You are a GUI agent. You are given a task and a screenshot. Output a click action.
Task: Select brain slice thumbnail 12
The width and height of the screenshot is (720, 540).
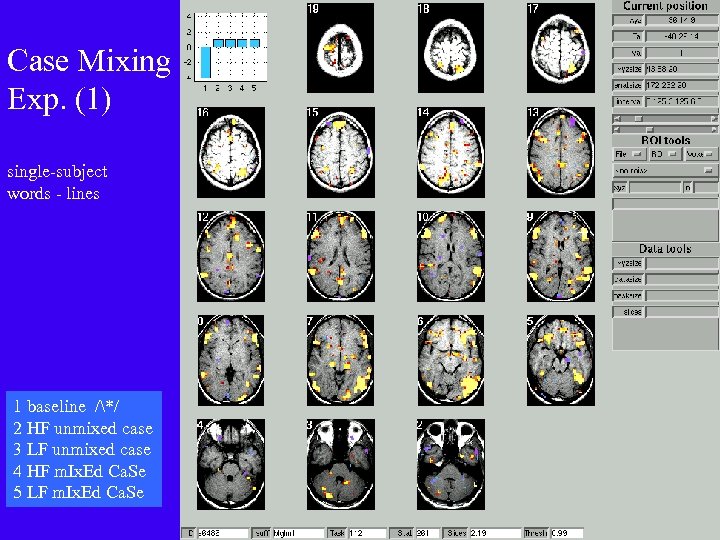[231, 256]
